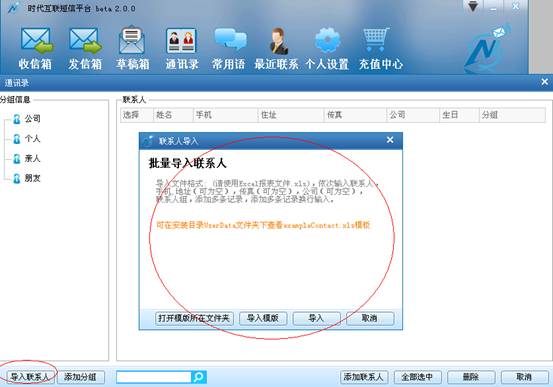Click the 删除 button

click(471, 377)
